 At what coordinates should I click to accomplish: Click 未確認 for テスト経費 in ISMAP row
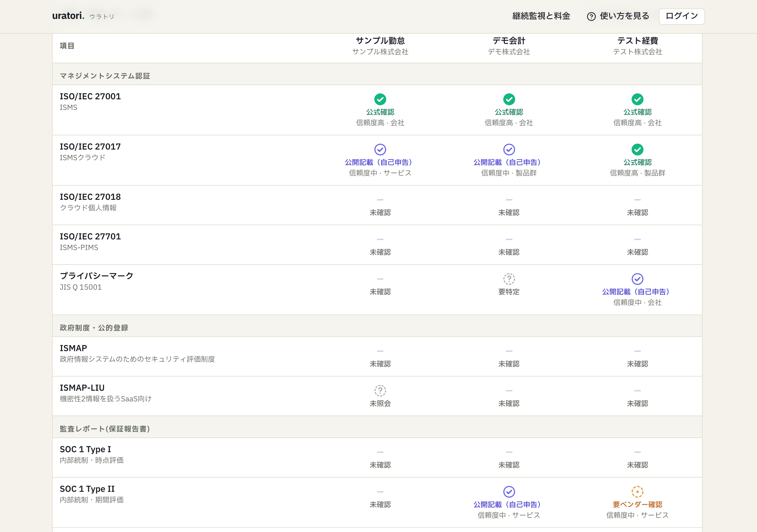[x=637, y=364]
